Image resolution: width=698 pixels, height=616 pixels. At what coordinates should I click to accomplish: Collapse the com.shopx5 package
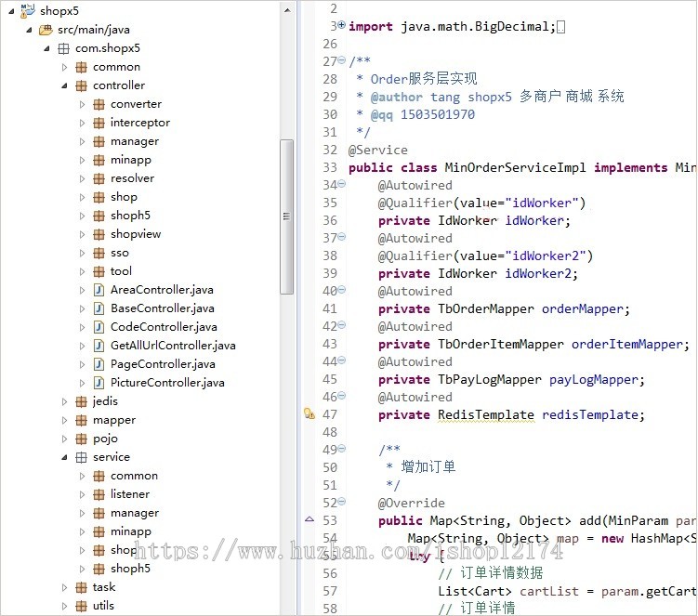tap(46, 48)
